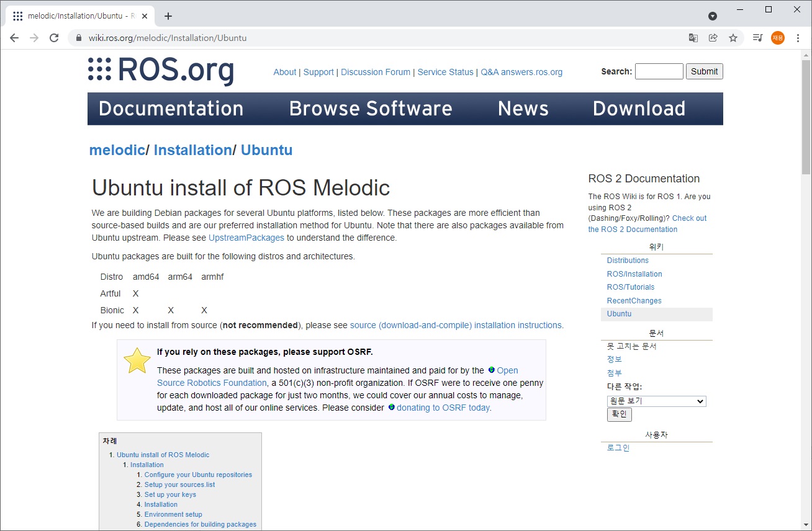
Task: Click globe icon beside Open Source Robotics
Action: click(492, 370)
